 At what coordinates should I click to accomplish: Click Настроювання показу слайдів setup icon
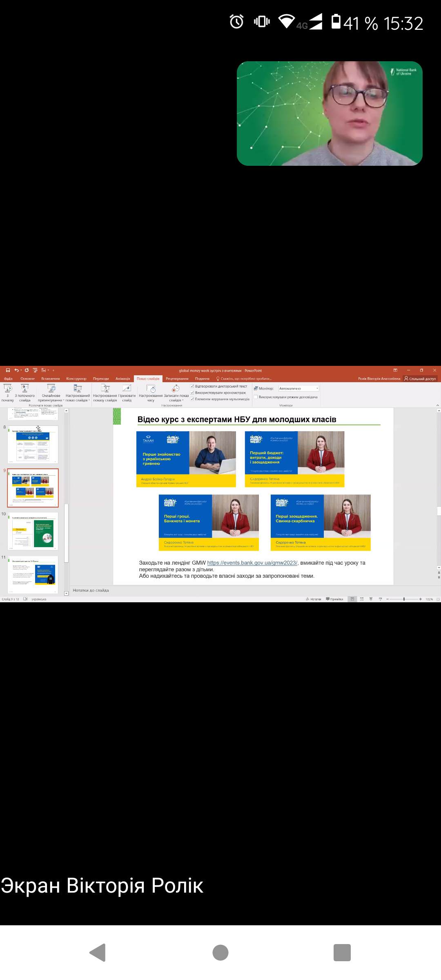click(105, 393)
